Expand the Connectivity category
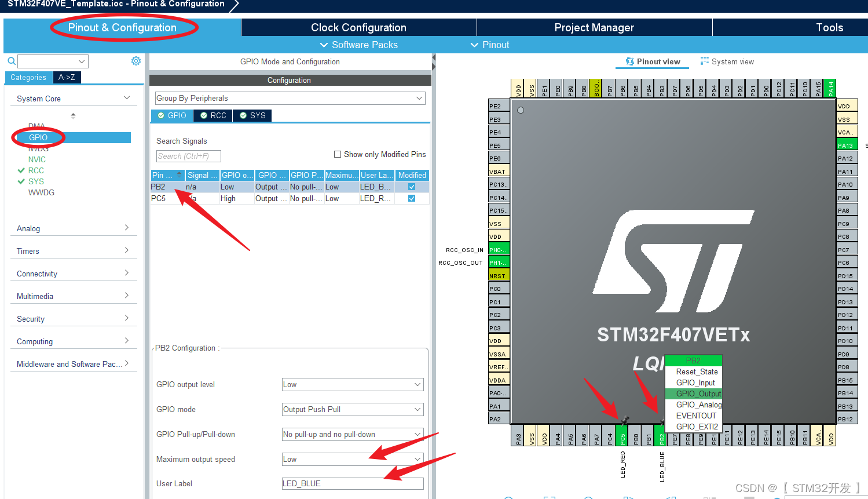Image resolution: width=868 pixels, height=499 pixels. pos(127,273)
